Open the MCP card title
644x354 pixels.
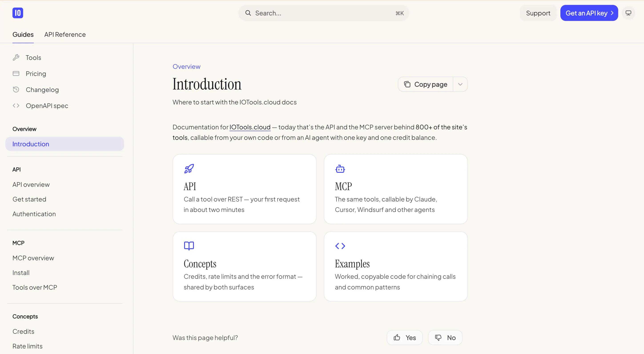(343, 187)
